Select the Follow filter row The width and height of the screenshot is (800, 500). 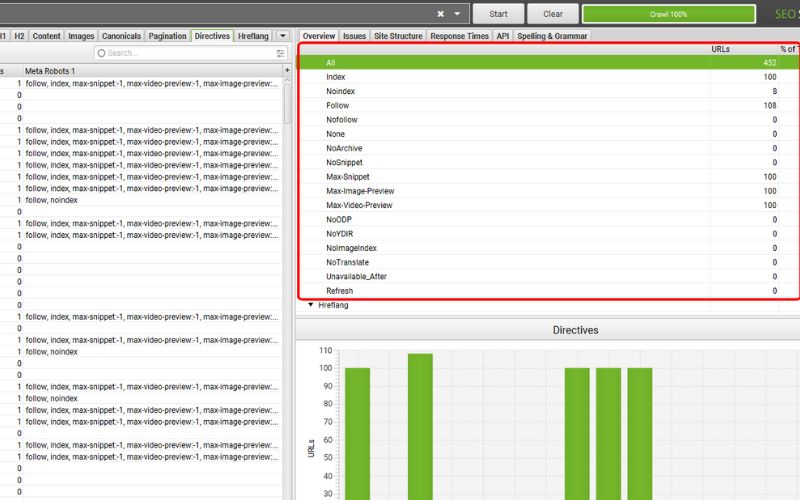549,106
